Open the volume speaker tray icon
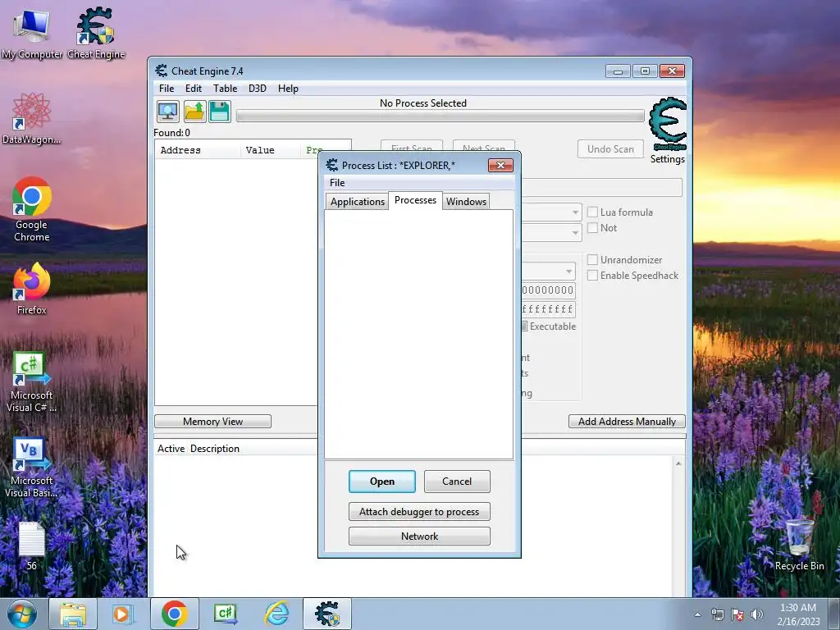 click(x=757, y=614)
